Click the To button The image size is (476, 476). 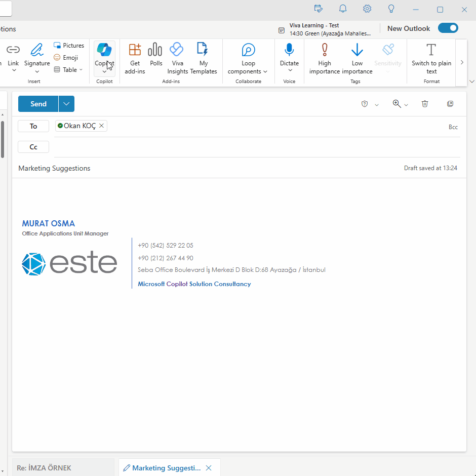(33, 126)
